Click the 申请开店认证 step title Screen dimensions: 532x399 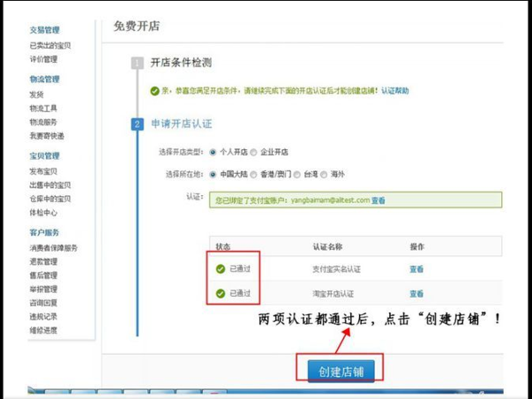click(x=182, y=124)
